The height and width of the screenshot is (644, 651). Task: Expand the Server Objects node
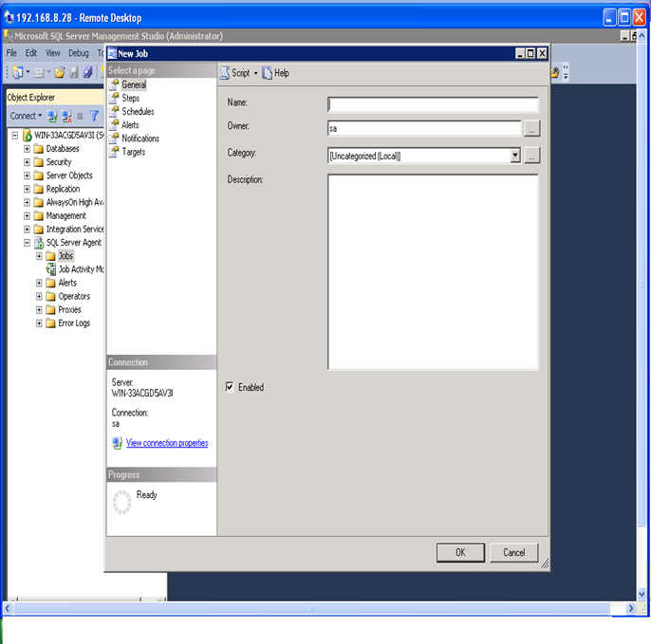[x=27, y=175]
